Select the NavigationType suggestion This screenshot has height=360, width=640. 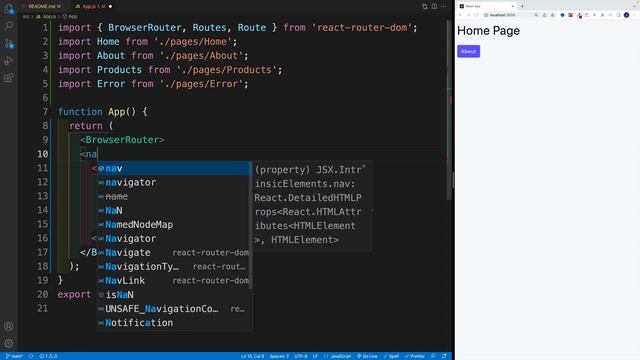174,267
